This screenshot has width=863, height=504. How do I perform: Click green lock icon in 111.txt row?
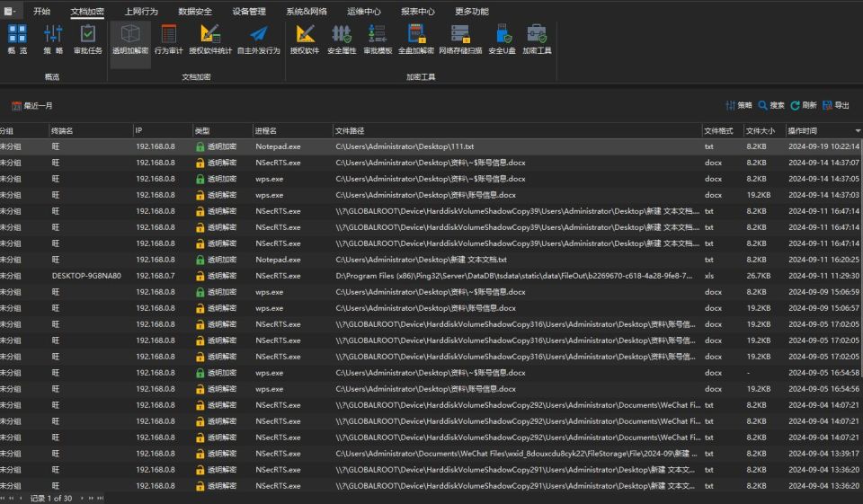[x=200, y=147]
